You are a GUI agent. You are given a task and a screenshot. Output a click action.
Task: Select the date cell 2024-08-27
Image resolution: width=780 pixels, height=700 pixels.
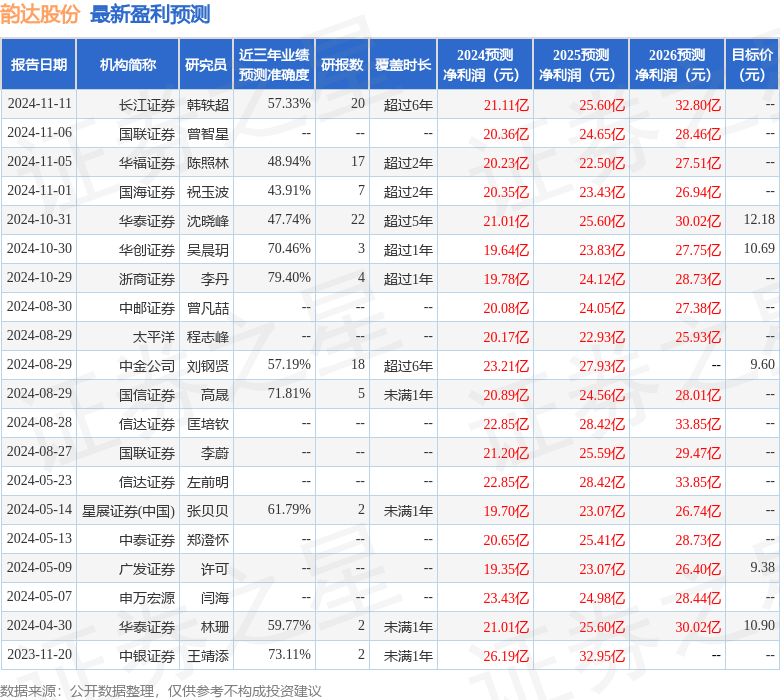(40, 452)
